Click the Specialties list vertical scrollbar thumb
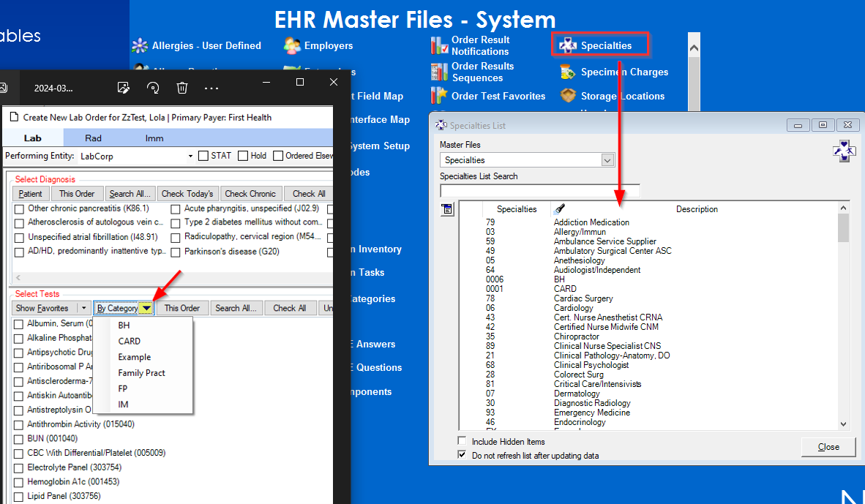 843,228
